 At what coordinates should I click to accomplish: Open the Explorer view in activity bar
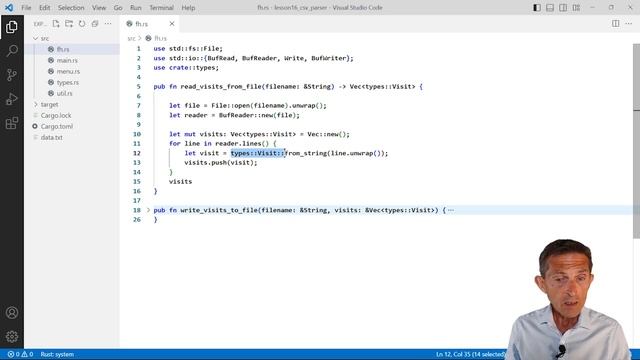(x=12, y=27)
